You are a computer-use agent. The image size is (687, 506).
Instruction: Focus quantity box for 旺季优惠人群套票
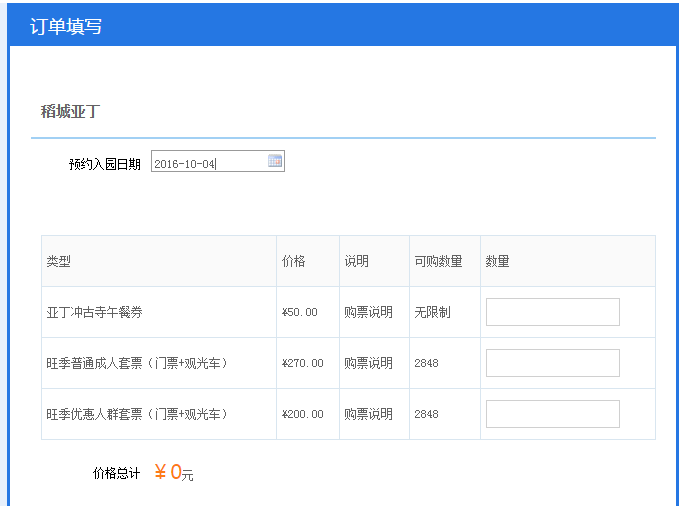(x=552, y=414)
